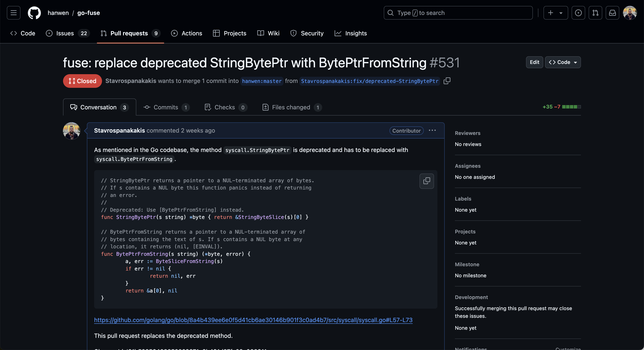Open the notifications inbox icon
Image resolution: width=644 pixels, height=350 pixels.
(612, 13)
